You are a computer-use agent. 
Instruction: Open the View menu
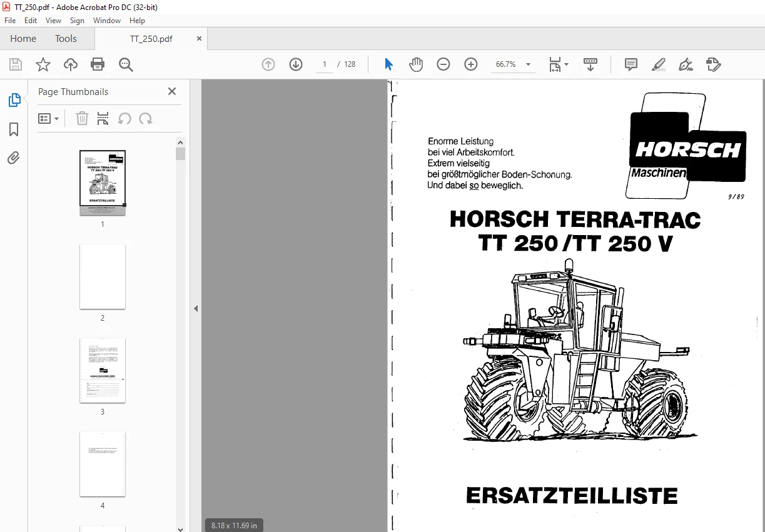pos(54,21)
